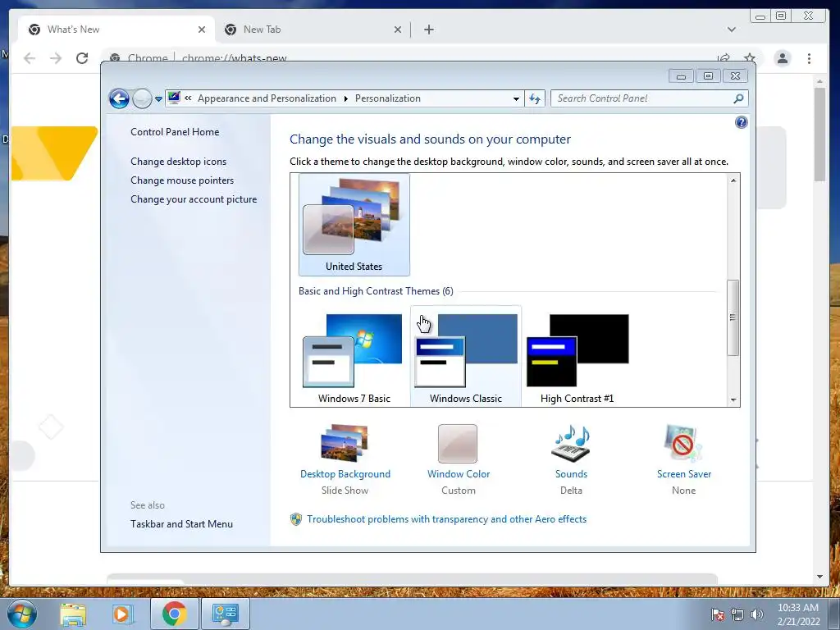Open Change desktop icons link
The width and height of the screenshot is (840, 630).
178,162
